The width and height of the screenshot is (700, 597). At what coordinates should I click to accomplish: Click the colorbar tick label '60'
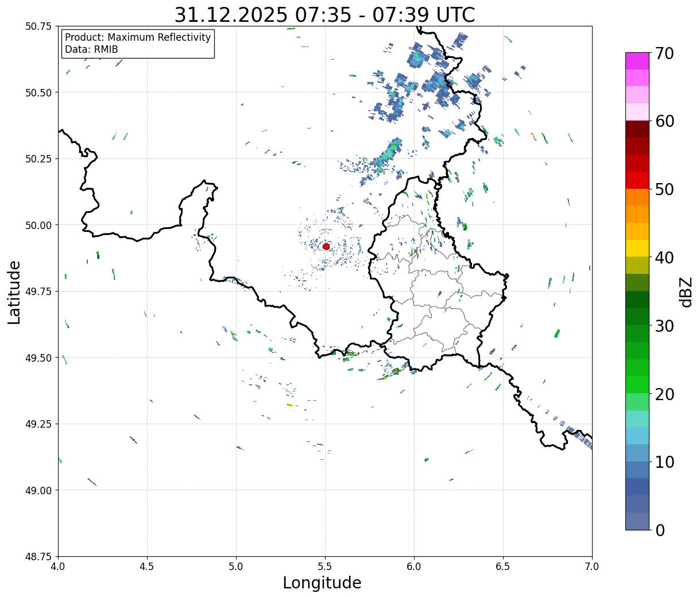pos(664,121)
